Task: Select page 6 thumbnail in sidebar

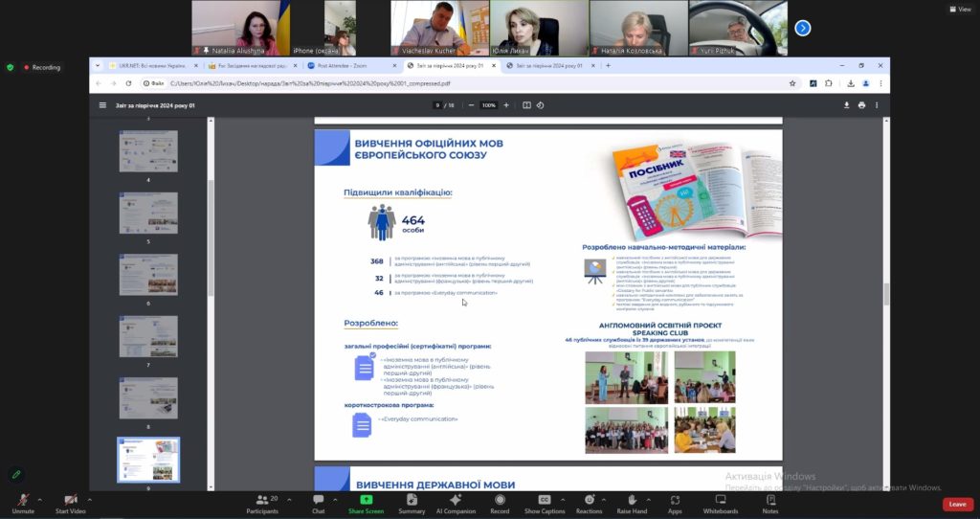Action: click(x=148, y=275)
